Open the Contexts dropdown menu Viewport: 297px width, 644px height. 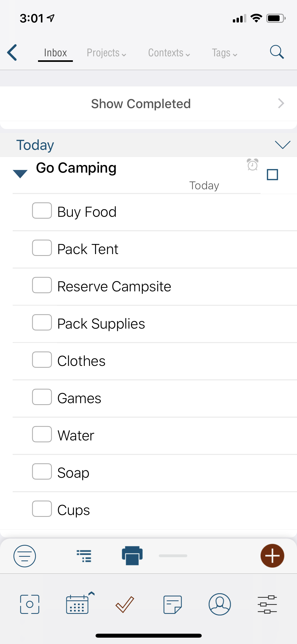[169, 53]
